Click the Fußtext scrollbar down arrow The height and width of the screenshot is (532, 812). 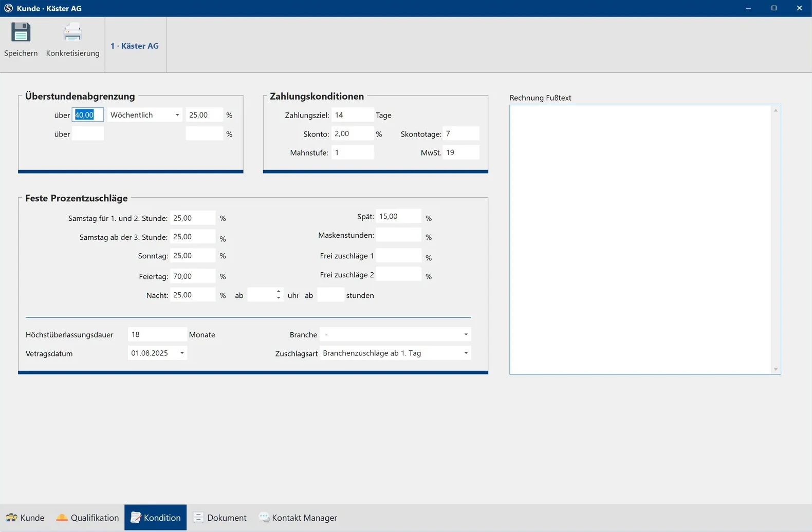[776, 369]
